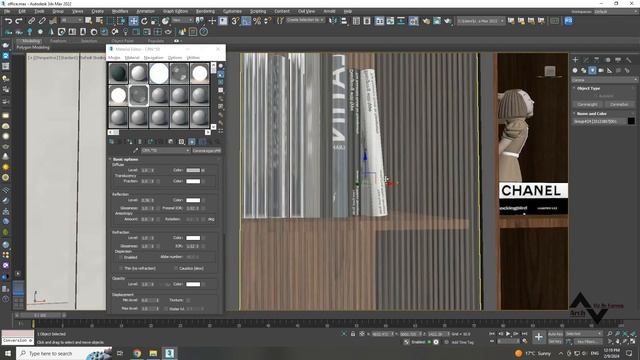The width and height of the screenshot is (640, 360).
Task: Click the Redo arrow in main toolbar
Action: pos(19,21)
